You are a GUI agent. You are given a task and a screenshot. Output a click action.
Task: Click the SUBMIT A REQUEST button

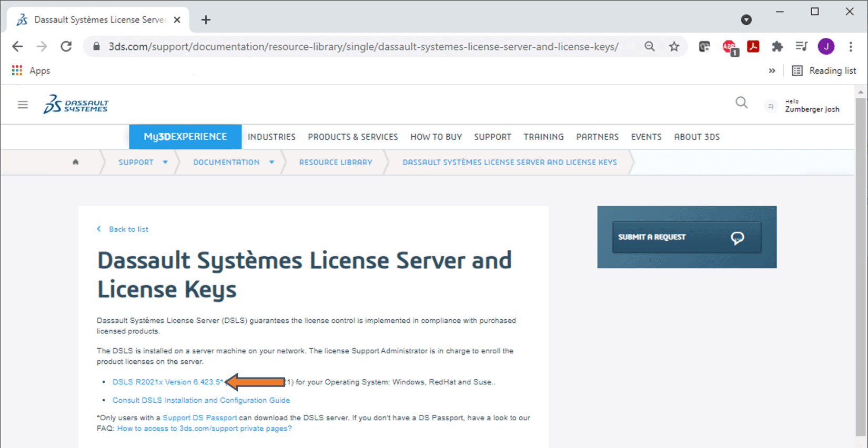point(687,237)
